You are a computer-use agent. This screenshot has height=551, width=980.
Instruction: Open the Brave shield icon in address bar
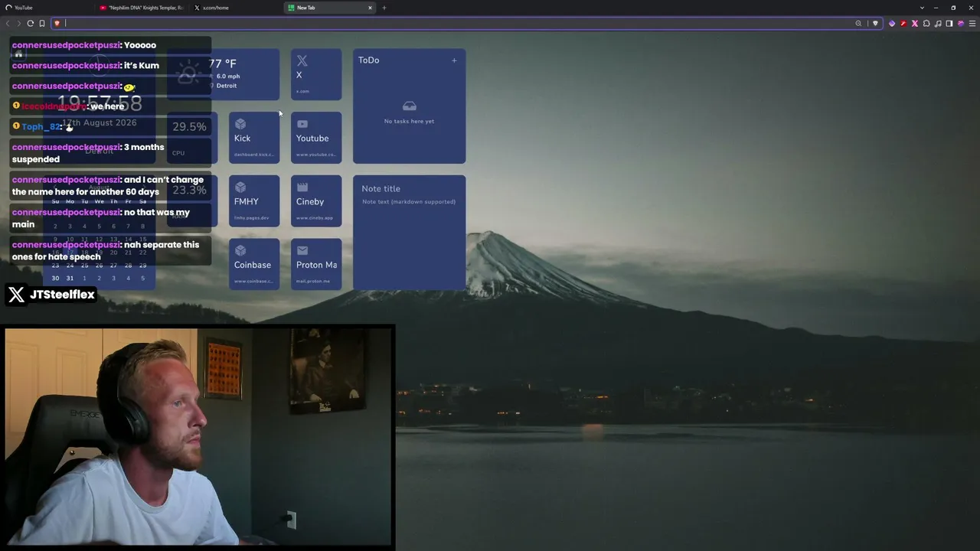pos(57,23)
